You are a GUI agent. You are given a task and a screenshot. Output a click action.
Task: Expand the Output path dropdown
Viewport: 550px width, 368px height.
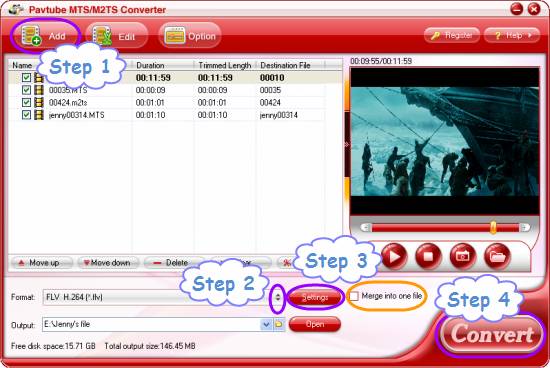click(x=267, y=324)
